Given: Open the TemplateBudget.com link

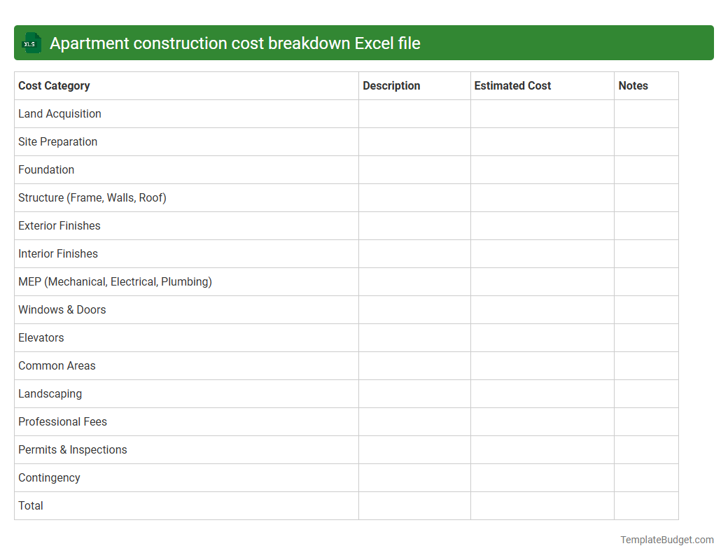Looking at the screenshot, I should point(666,540).
